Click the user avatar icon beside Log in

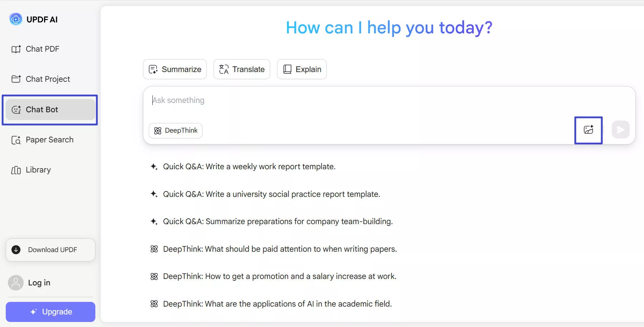[16, 283]
